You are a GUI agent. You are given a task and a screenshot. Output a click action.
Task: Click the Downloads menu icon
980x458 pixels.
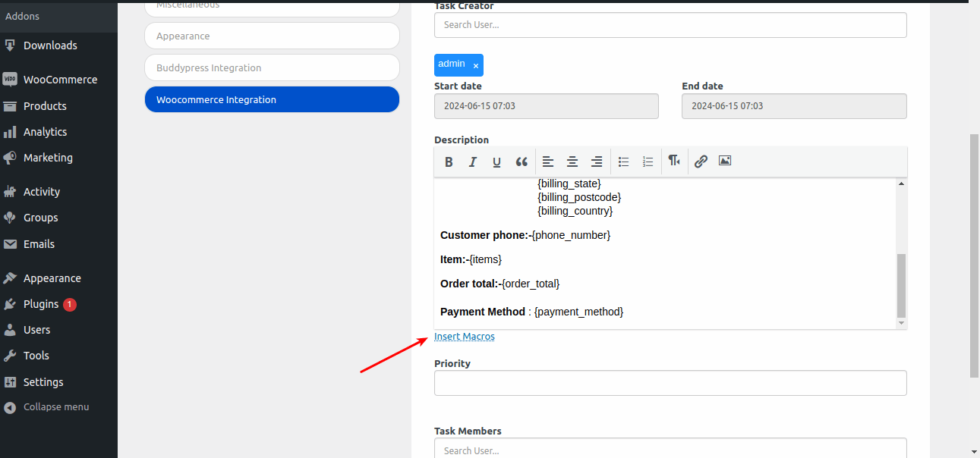pyautogui.click(x=10, y=45)
